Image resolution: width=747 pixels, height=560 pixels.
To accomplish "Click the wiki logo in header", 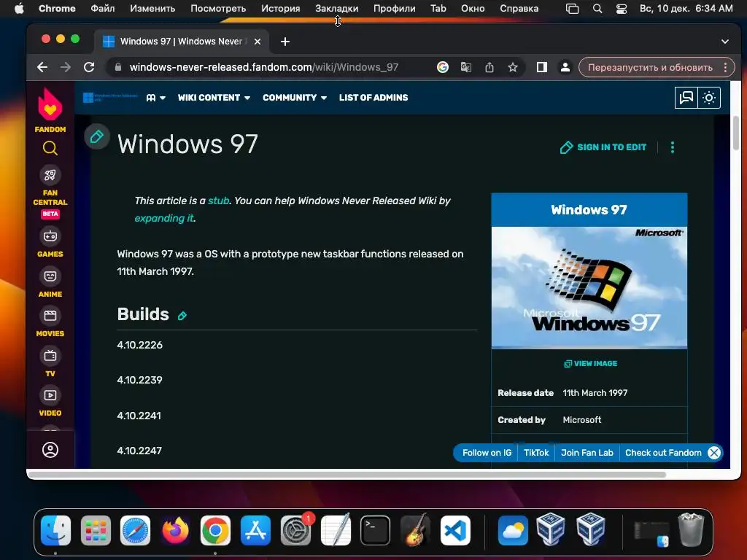I will [x=110, y=98].
